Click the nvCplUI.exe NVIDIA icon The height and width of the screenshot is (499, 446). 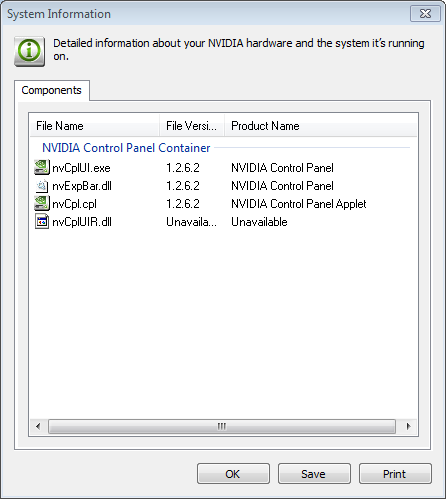42,167
